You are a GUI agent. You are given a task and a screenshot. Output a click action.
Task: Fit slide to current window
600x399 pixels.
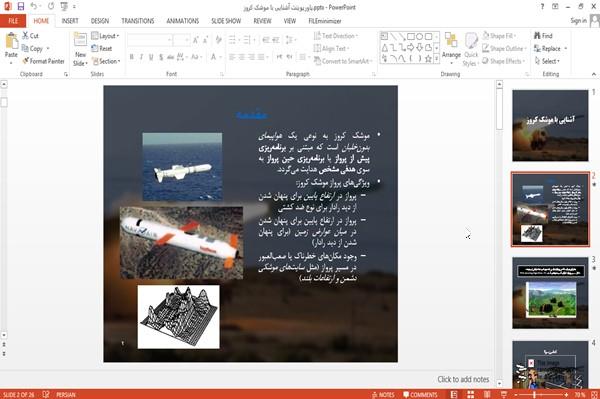pos(594,394)
